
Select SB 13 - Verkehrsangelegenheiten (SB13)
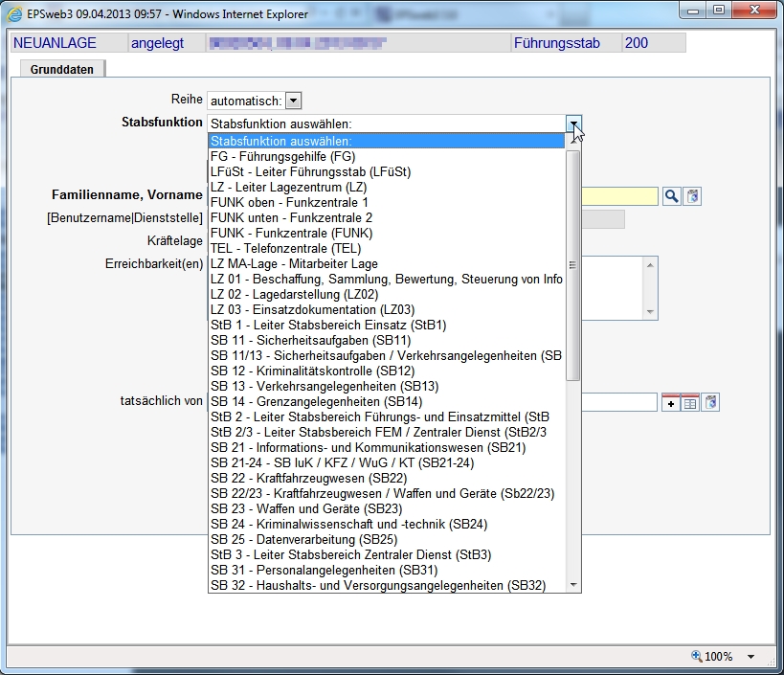(386, 387)
